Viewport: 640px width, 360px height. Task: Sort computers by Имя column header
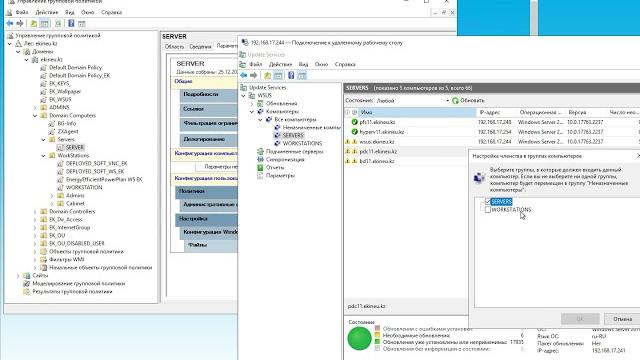(x=417, y=112)
